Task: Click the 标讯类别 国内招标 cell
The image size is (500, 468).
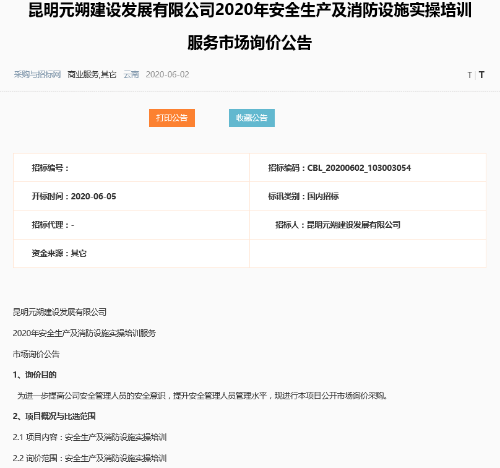Action: pyautogui.click(x=368, y=196)
